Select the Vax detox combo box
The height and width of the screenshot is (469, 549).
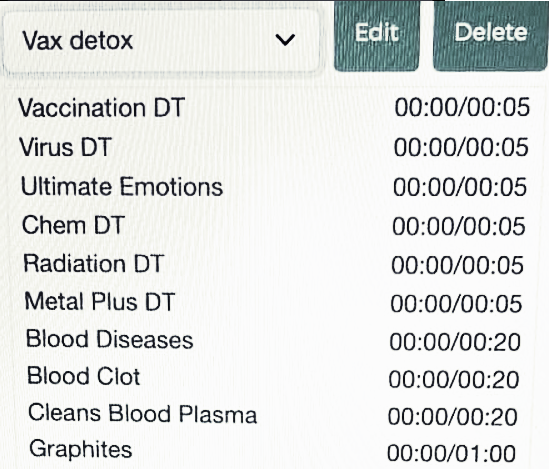pyautogui.click(x=161, y=41)
